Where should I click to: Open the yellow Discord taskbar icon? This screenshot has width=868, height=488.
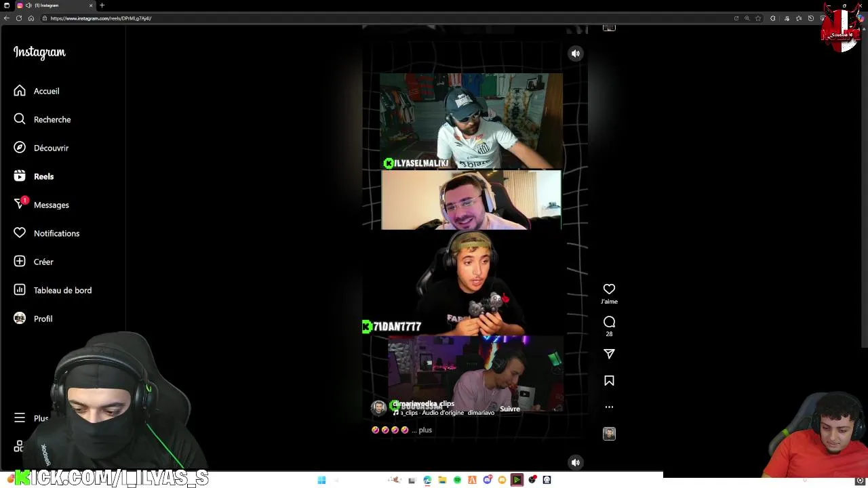click(502, 480)
